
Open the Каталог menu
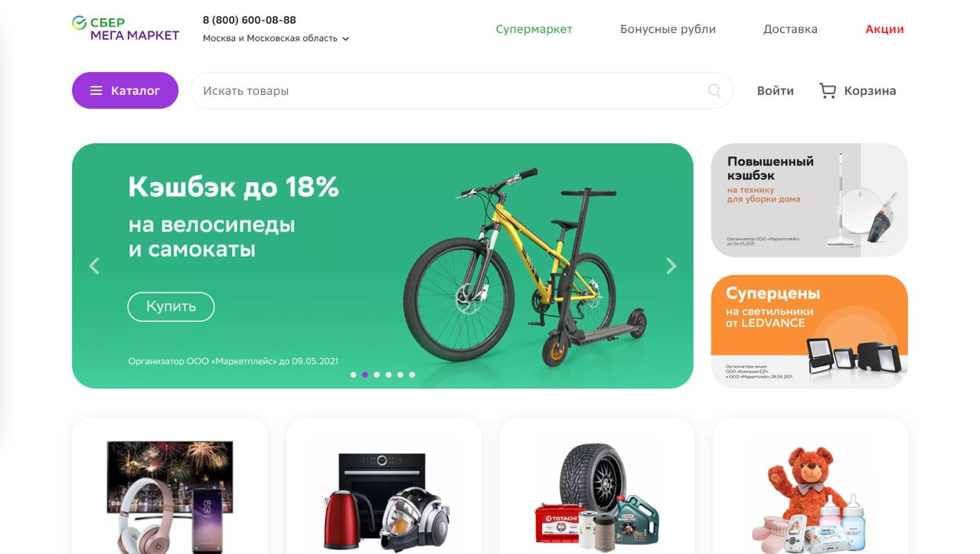[125, 90]
